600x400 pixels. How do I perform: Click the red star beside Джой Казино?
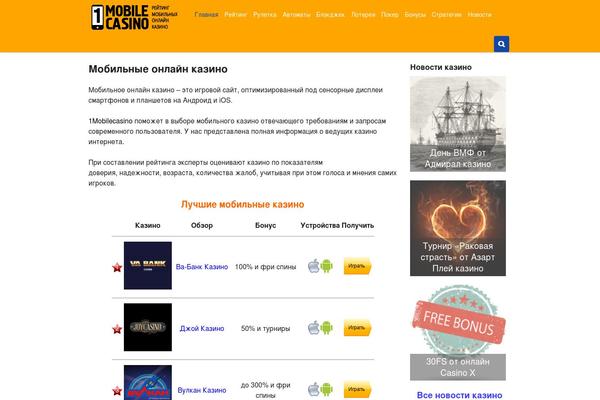click(x=117, y=329)
